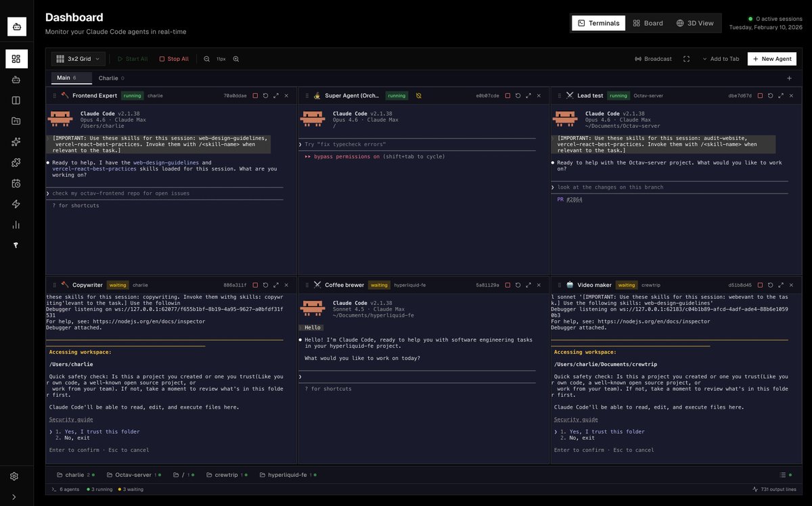This screenshot has height=506, width=812.
Task: Open the settings gear in sidebar
Action: coord(14,476)
